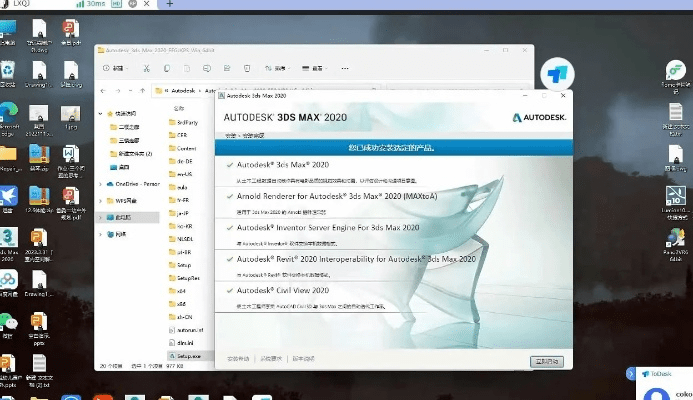
Task: Click the up-directory arrow in Explorer
Action: (142, 91)
